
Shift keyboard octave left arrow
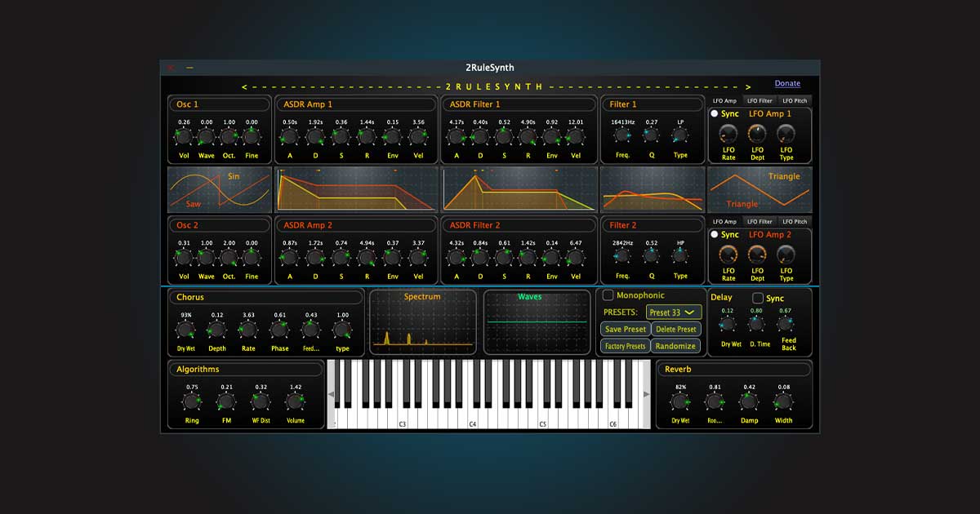click(x=331, y=395)
